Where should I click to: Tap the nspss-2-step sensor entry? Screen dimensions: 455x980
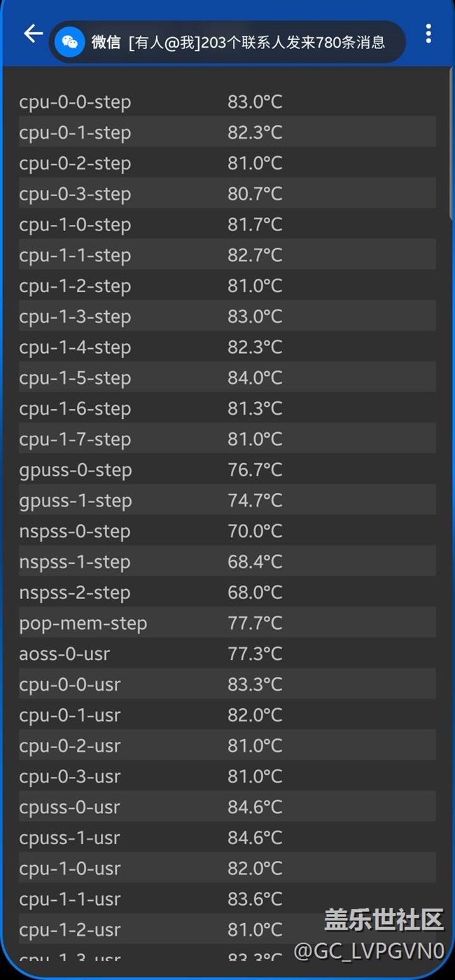point(227,593)
